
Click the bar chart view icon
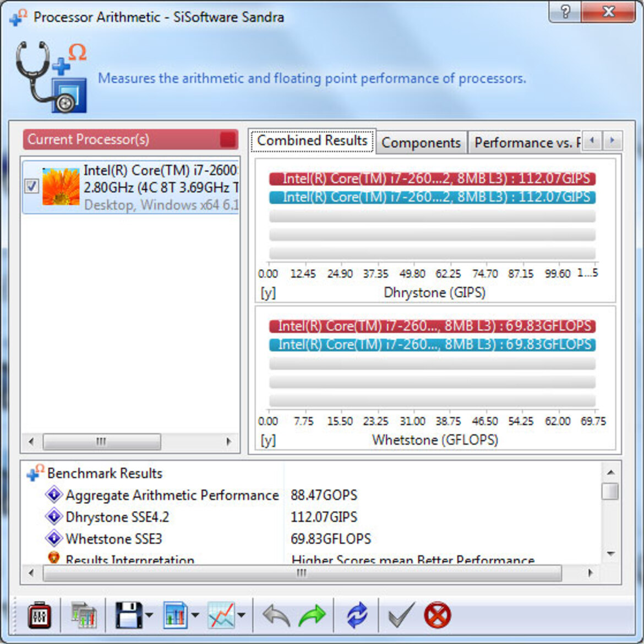click(x=176, y=615)
